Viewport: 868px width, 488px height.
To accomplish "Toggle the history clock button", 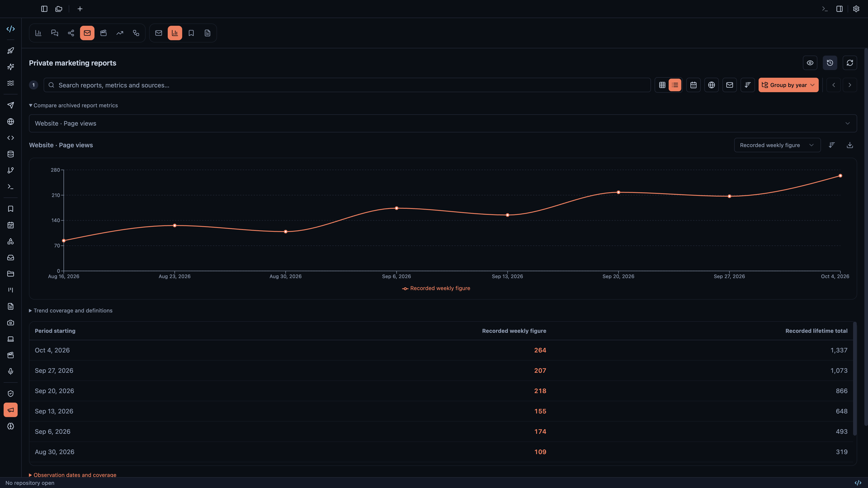I will pyautogui.click(x=830, y=63).
